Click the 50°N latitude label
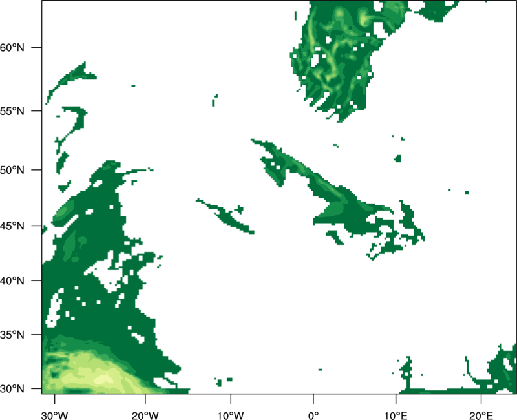Viewport: 517px width, 420px height. tap(12, 170)
